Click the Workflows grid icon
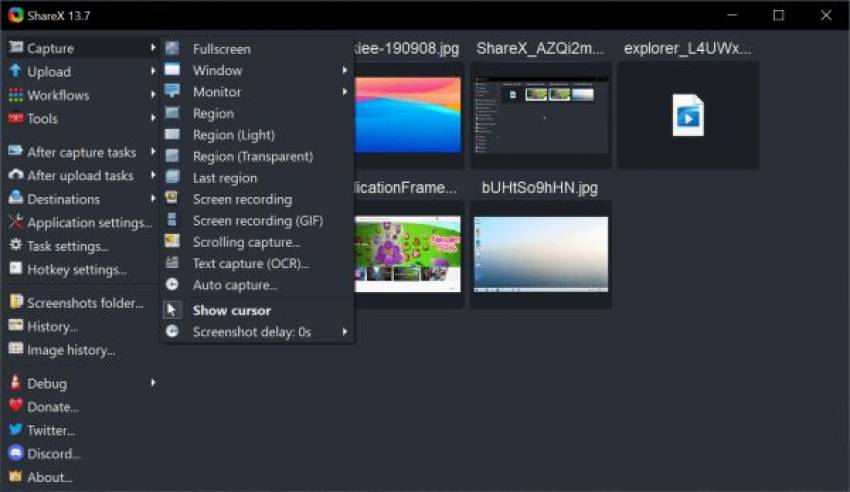850x492 pixels. tap(16, 95)
